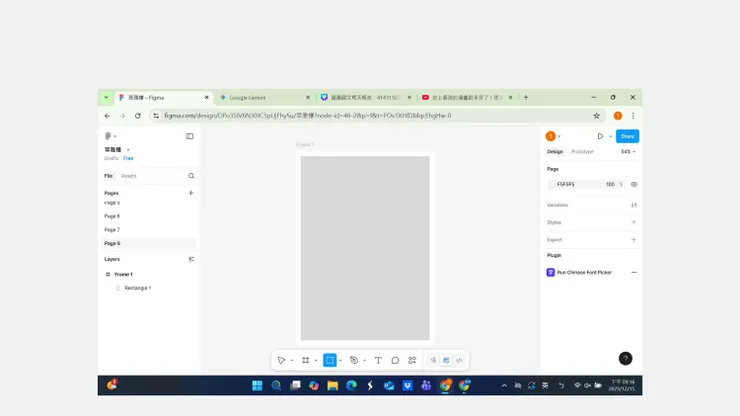Viewport: 740px width, 416px height.
Task: Present the prototype with the play icon
Action: [600, 136]
